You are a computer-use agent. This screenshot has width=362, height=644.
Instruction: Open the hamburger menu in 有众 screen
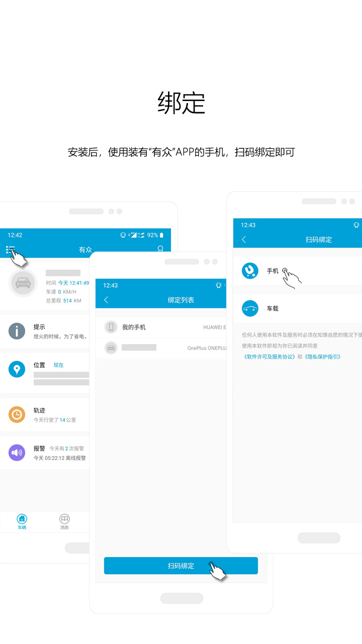click(11, 250)
